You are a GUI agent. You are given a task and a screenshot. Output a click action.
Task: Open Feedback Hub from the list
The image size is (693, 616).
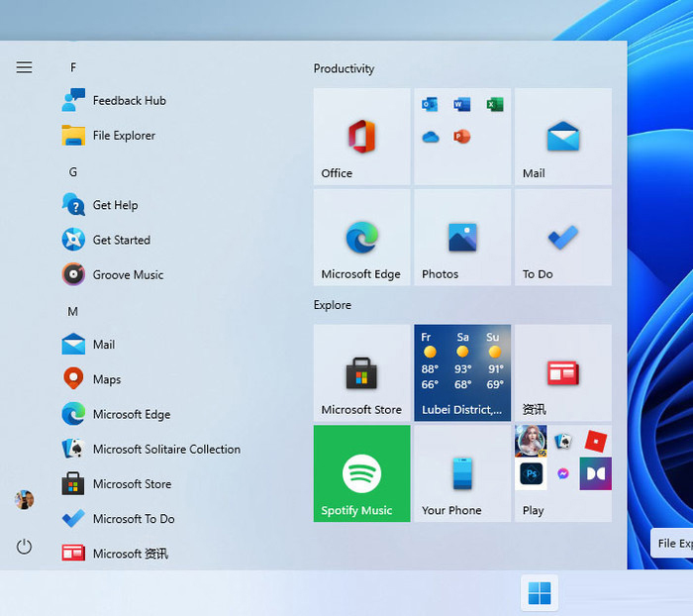coord(129,100)
